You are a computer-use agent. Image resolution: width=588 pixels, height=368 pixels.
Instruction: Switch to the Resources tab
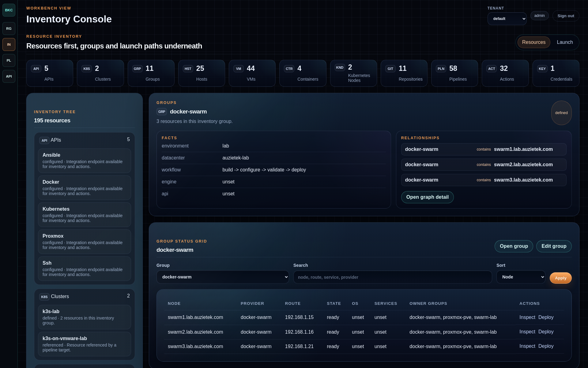pyautogui.click(x=534, y=42)
